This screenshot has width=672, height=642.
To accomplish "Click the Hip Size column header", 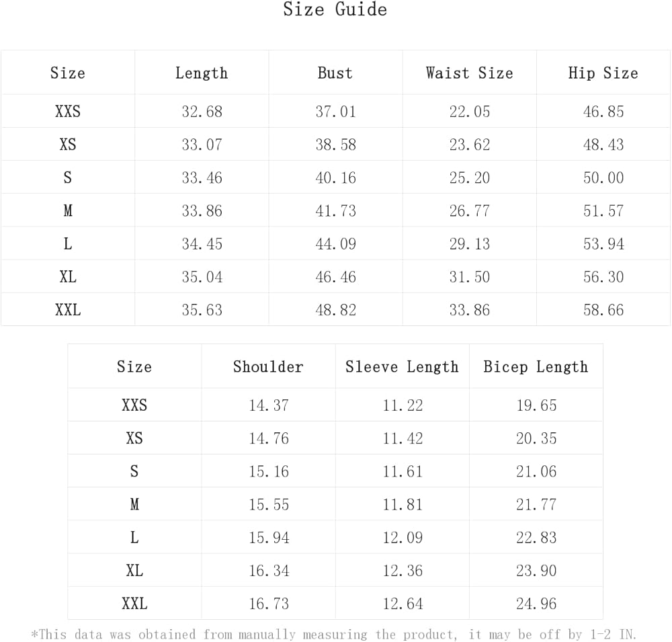I will pos(603,73).
